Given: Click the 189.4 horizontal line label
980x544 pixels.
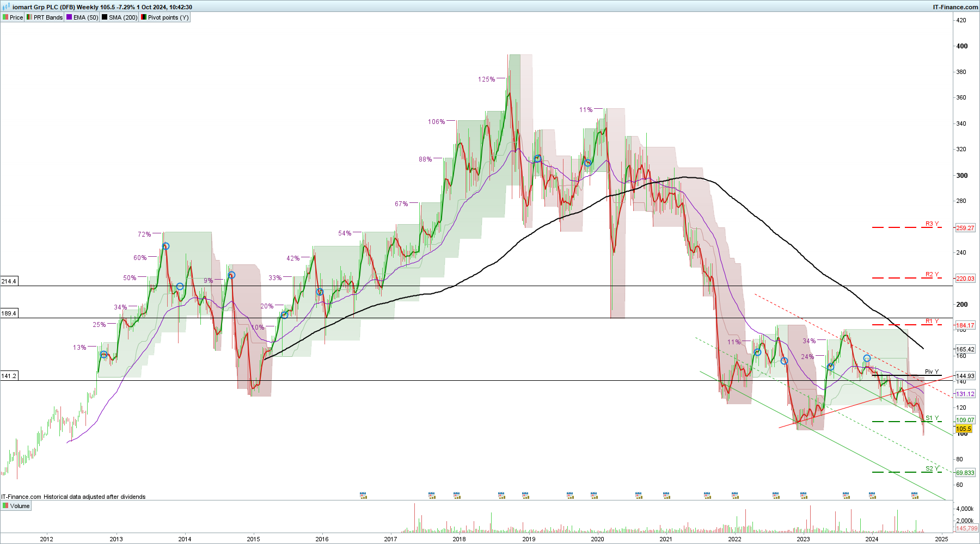Looking at the screenshot, I should (x=9, y=313).
